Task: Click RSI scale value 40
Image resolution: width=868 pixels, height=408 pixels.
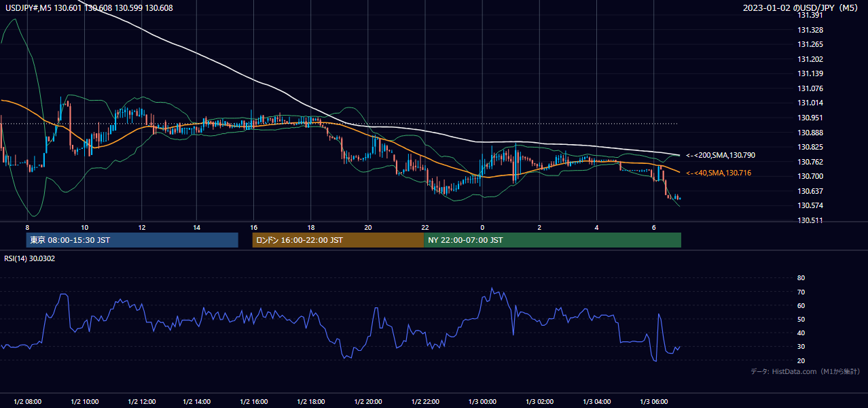Action: coord(801,333)
